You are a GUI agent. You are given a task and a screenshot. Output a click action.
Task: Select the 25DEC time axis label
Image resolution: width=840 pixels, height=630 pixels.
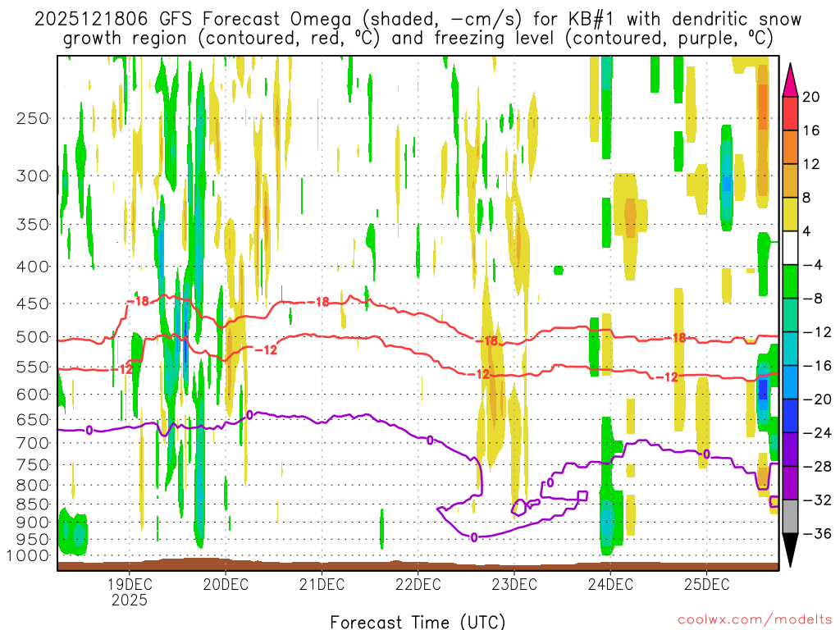click(706, 584)
